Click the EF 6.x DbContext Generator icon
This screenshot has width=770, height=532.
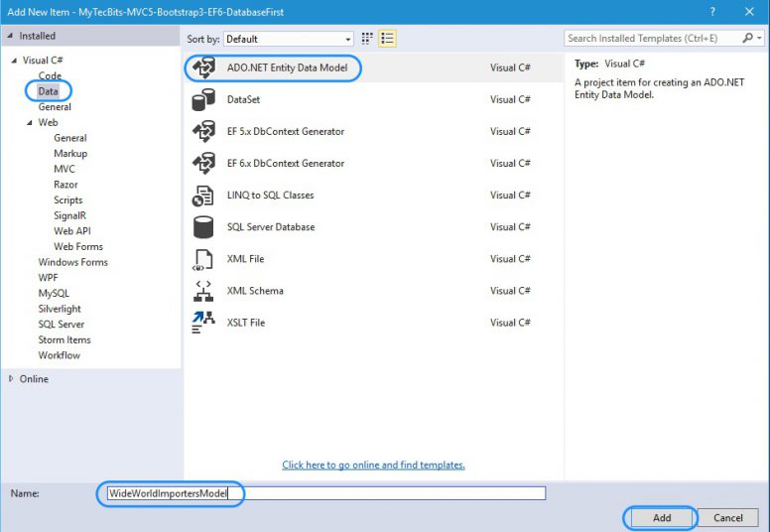tap(203, 164)
